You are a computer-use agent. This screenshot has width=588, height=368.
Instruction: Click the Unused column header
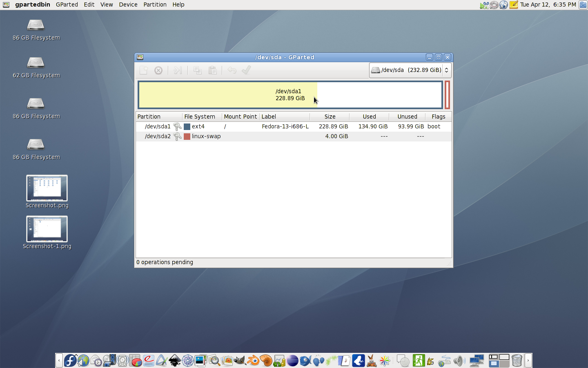click(x=407, y=117)
